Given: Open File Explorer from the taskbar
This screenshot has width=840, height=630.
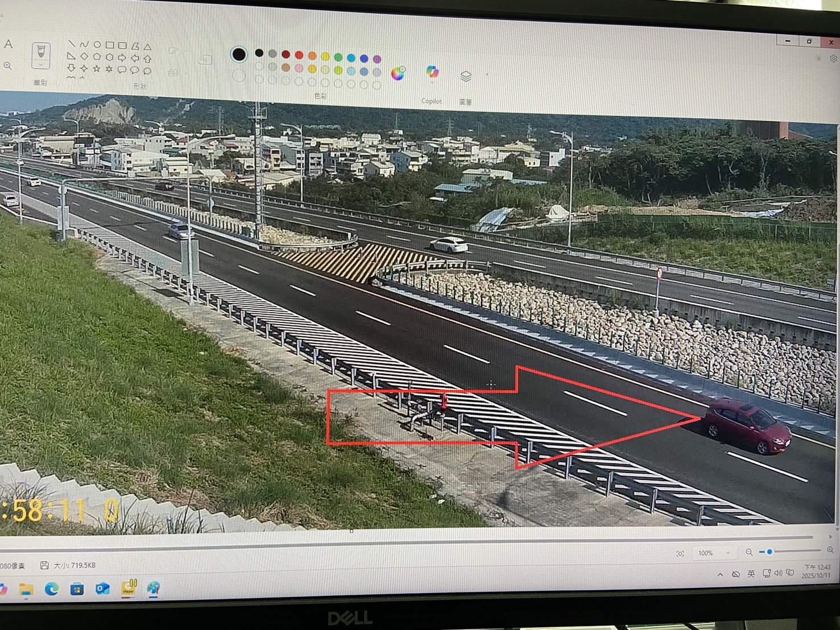Looking at the screenshot, I should click(26, 589).
